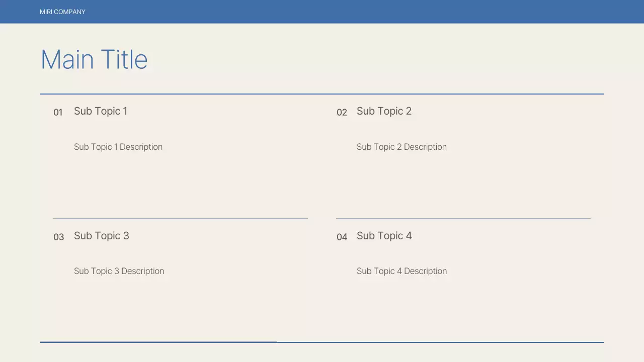Image resolution: width=644 pixels, height=362 pixels.
Task: Click the 03 number label
Action: coord(58,237)
